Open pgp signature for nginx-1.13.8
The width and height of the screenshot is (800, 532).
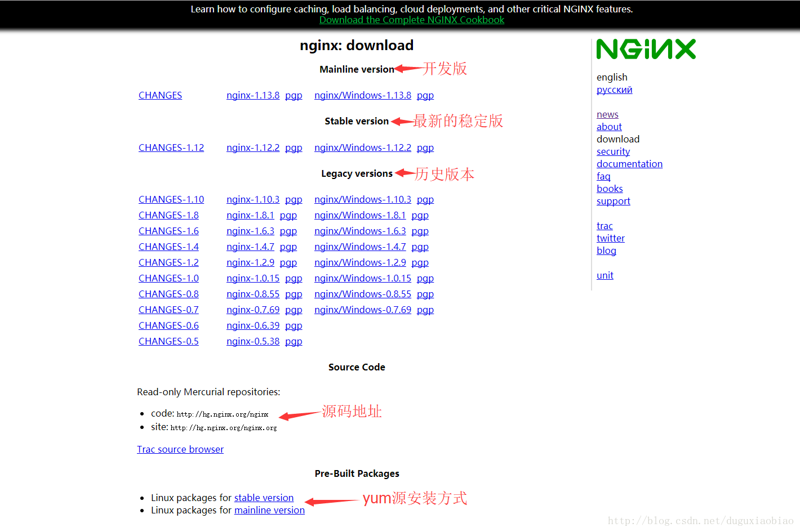click(x=294, y=96)
